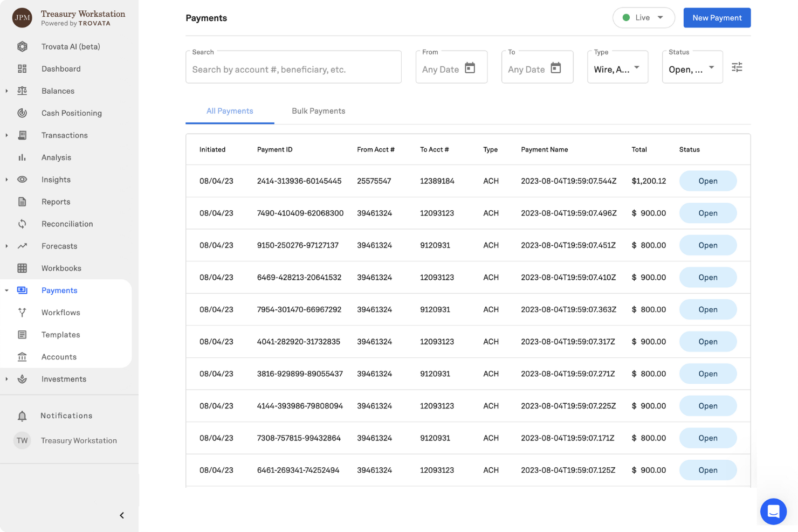Go to the Workflows page
The image size is (798, 532).
coord(60,312)
